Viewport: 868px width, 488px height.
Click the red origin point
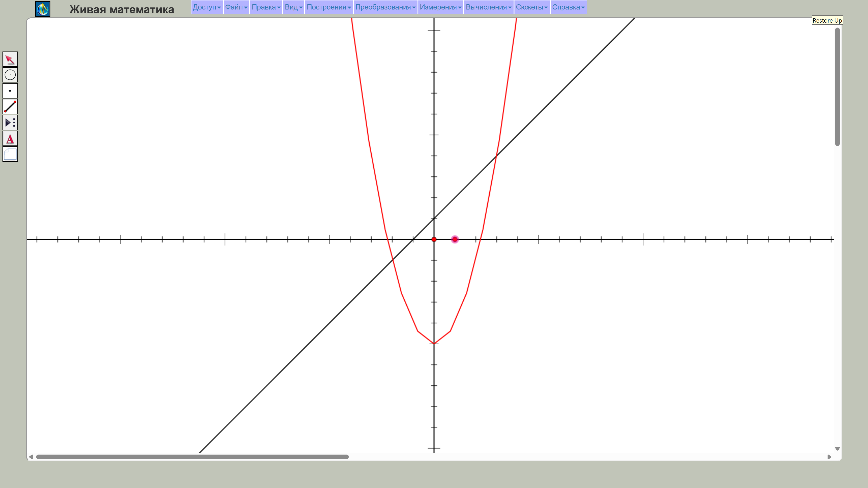pos(434,239)
